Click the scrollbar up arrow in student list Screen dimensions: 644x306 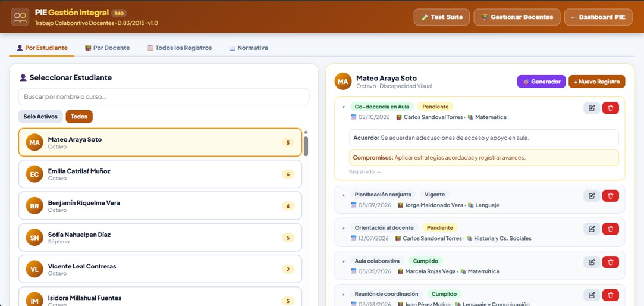pyautogui.click(x=306, y=132)
